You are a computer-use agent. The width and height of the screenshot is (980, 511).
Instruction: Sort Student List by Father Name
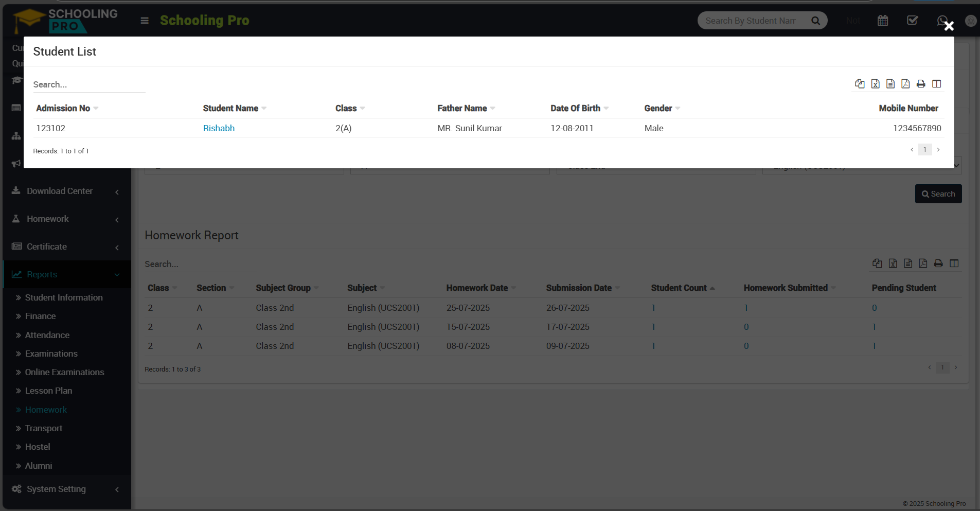(466, 108)
